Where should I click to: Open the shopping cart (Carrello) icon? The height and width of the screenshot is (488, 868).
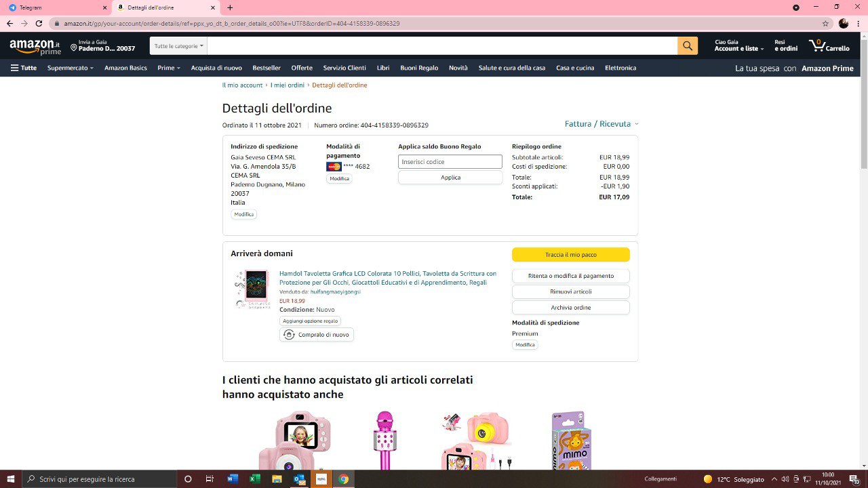(x=829, y=46)
